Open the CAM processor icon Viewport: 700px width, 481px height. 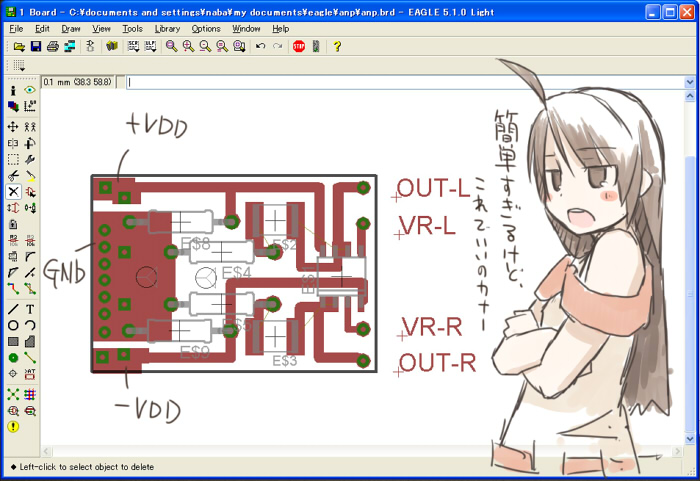(70, 46)
